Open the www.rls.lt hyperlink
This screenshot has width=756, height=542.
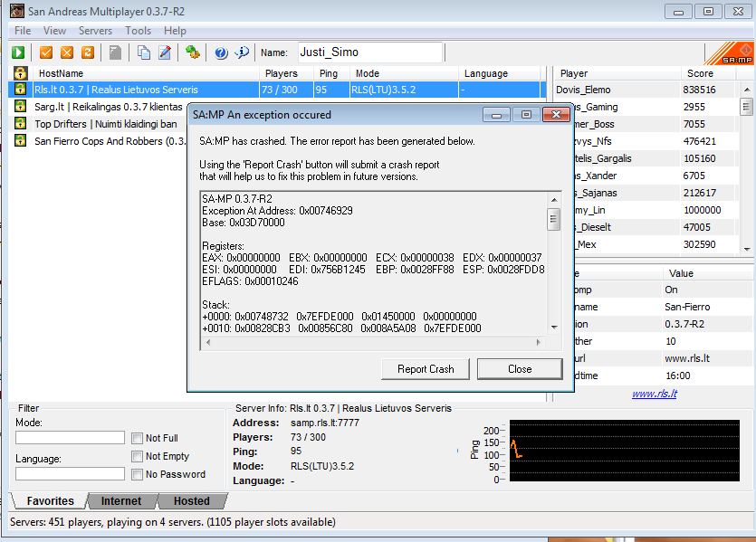point(655,394)
